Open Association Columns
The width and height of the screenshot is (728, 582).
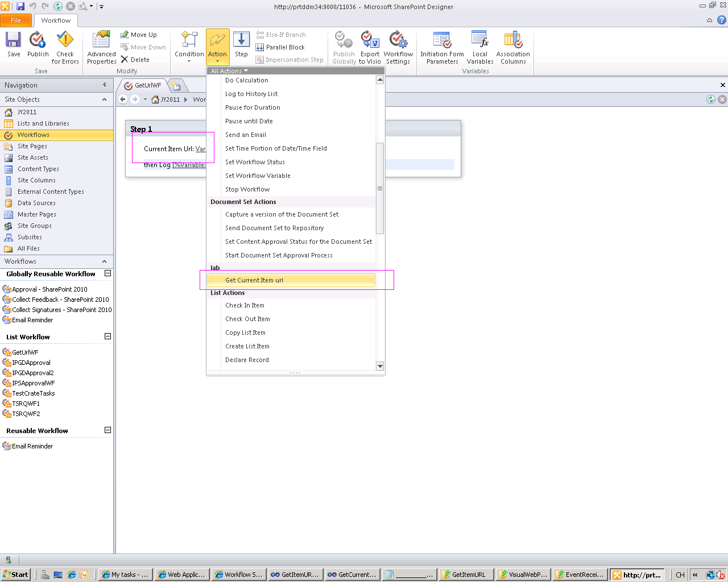[513, 47]
